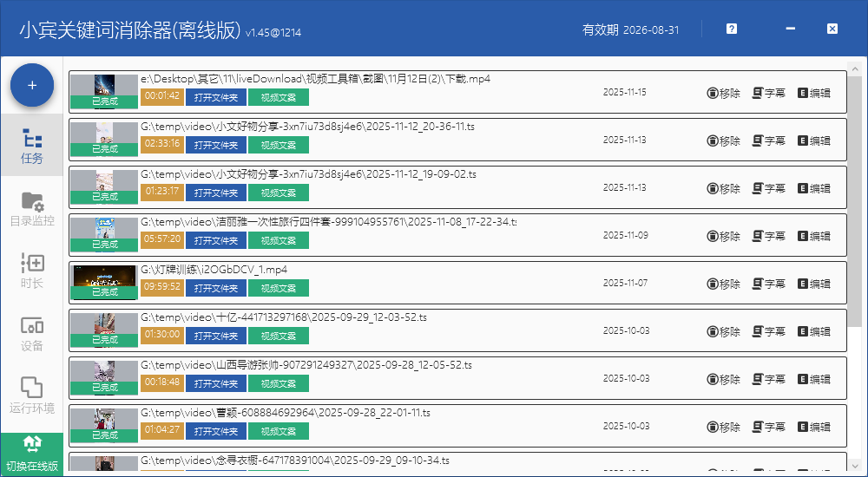Open the 时长 duration panel
The width and height of the screenshot is (868, 477).
32,271
